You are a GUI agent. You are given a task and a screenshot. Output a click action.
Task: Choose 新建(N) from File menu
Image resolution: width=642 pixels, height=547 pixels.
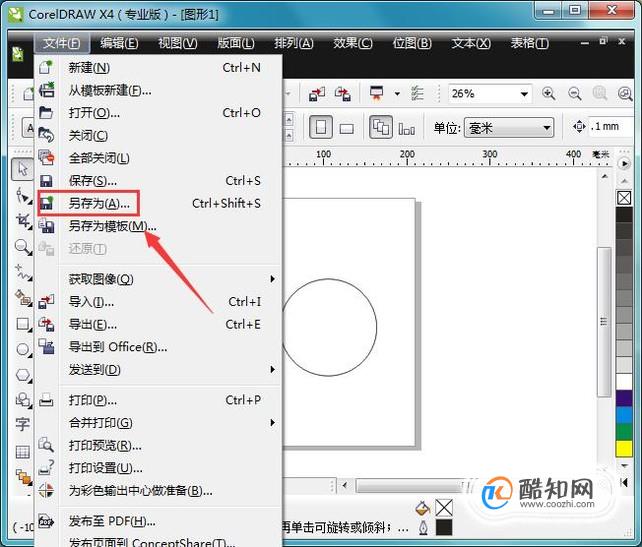pos(159,68)
